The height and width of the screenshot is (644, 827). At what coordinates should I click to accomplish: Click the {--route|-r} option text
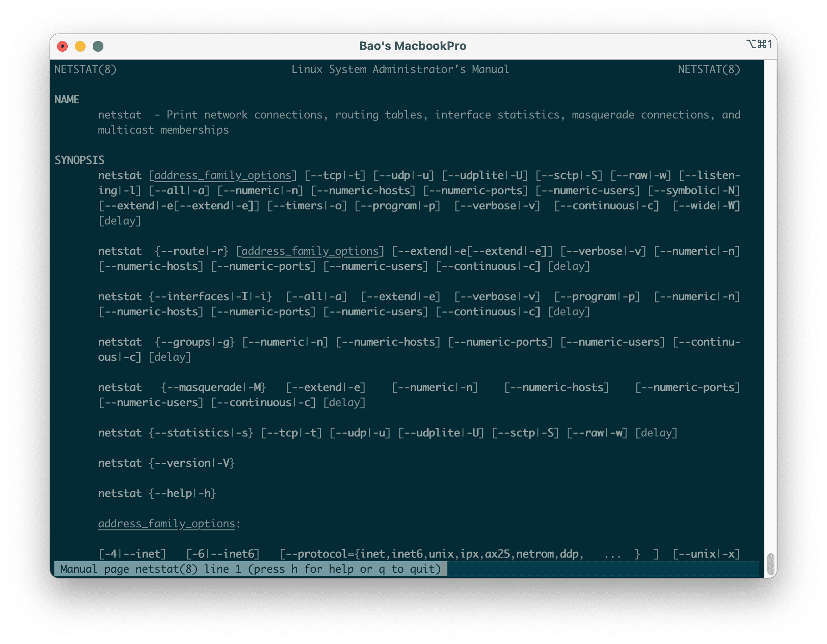pyautogui.click(x=192, y=251)
